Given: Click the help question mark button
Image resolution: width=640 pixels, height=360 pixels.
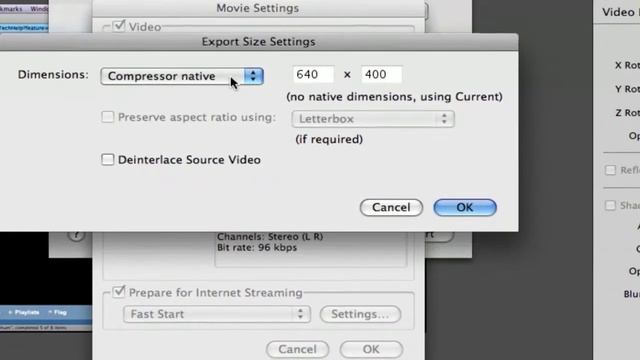Looking at the screenshot, I should point(76,236).
